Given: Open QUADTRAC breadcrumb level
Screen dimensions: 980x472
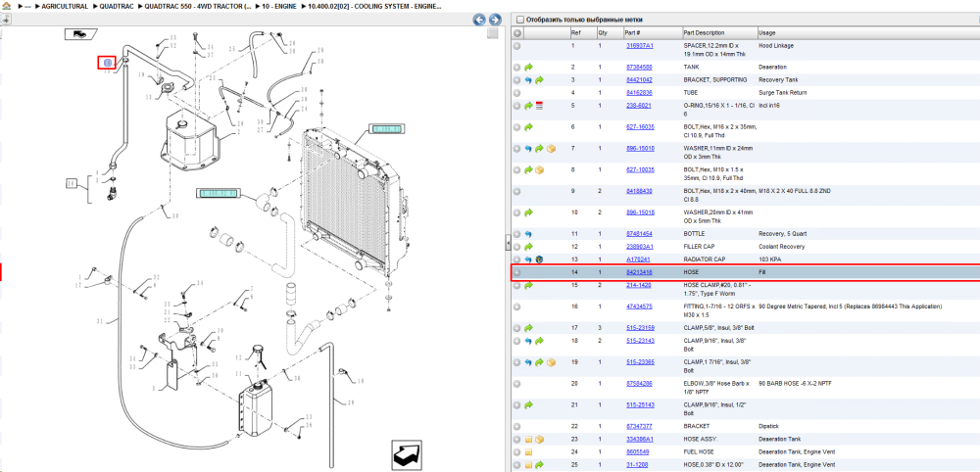Looking at the screenshot, I should click(117, 6).
